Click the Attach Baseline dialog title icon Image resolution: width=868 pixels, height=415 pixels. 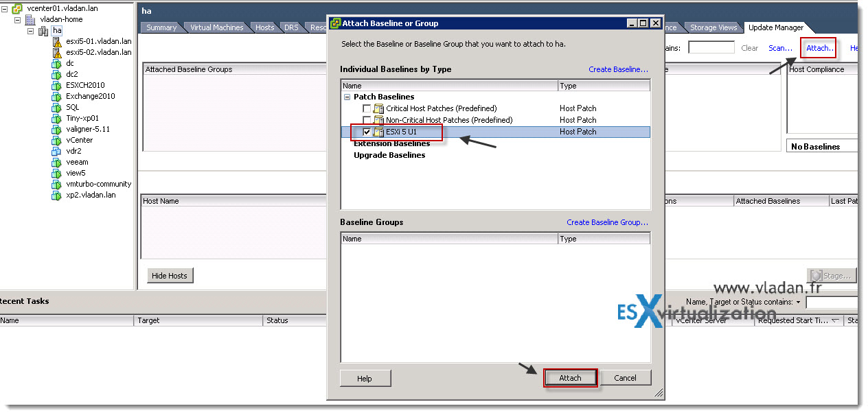click(335, 23)
